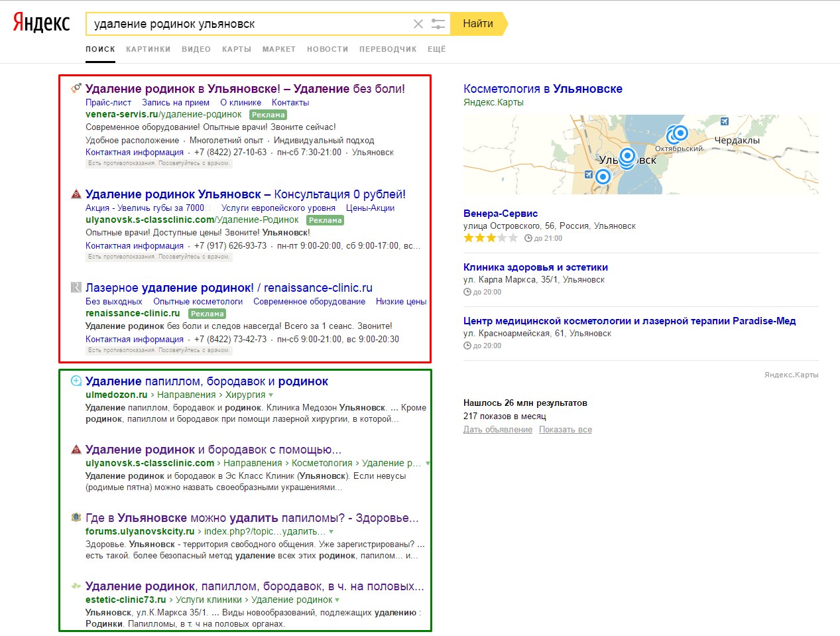Viewport: 840px width, 636px height.
Task: Select the Поиск tab
Action: coord(100,49)
